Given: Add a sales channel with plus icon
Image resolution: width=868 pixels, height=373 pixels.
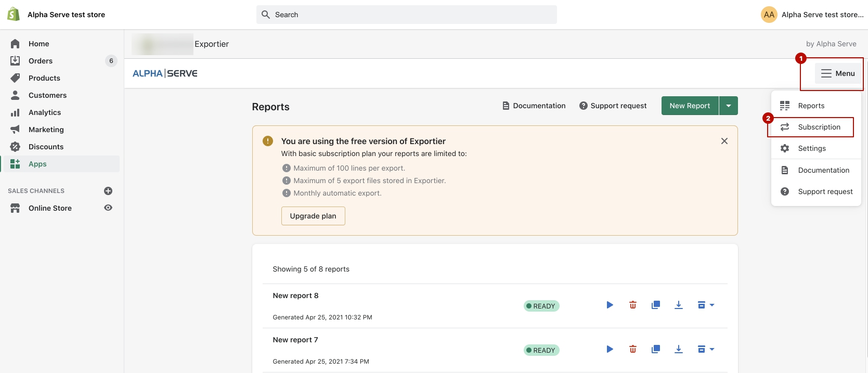Looking at the screenshot, I should (x=108, y=191).
